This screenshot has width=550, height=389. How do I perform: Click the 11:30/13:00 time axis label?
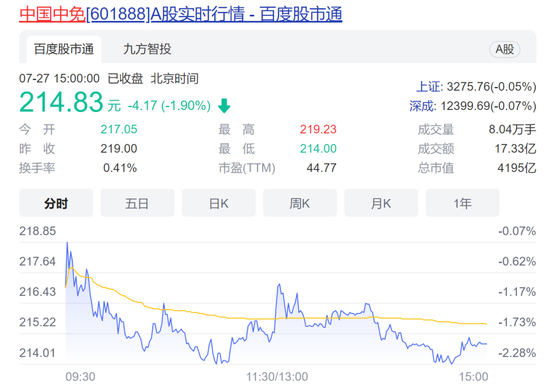277,377
